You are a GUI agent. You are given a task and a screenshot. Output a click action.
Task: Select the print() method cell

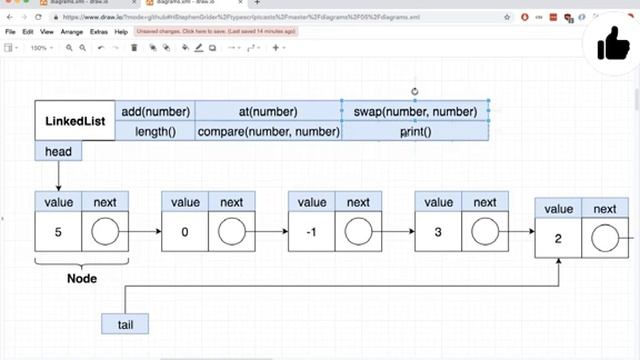tap(415, 131)
